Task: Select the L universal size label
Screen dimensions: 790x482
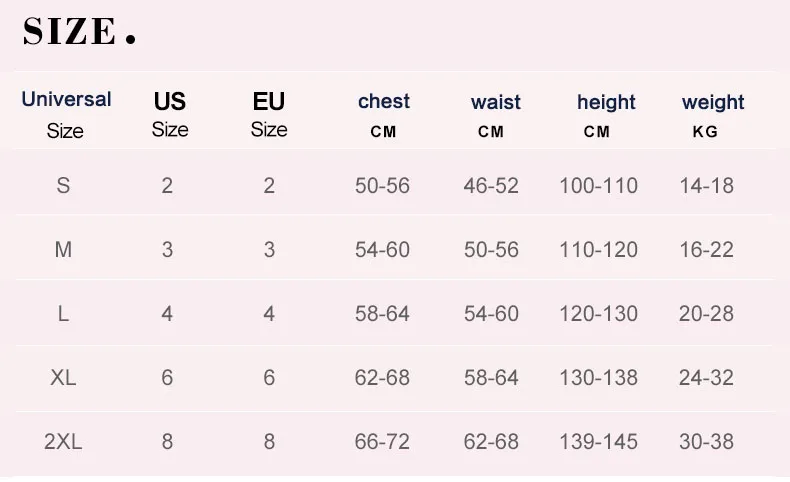Action: coord(63,313)
